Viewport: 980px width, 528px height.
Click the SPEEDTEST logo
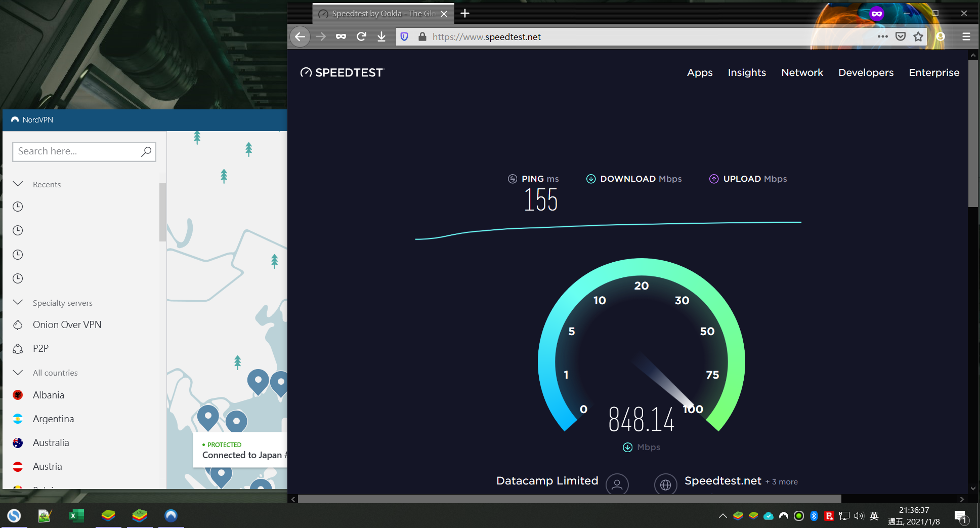(342, 72)
